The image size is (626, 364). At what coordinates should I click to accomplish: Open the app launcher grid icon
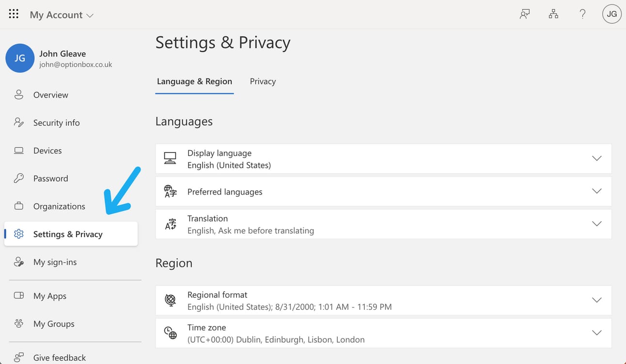tap(14, 14)
